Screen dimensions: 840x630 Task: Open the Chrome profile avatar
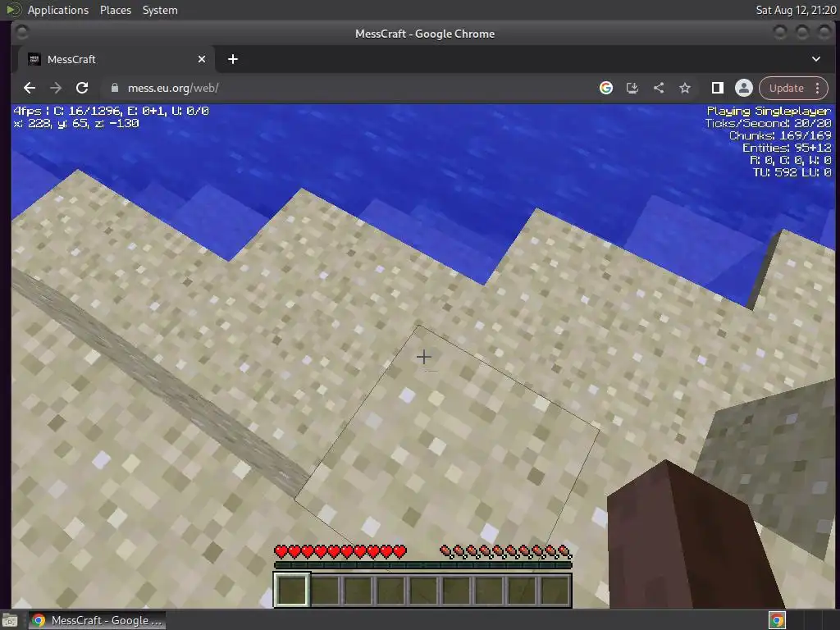coord(743,88)
